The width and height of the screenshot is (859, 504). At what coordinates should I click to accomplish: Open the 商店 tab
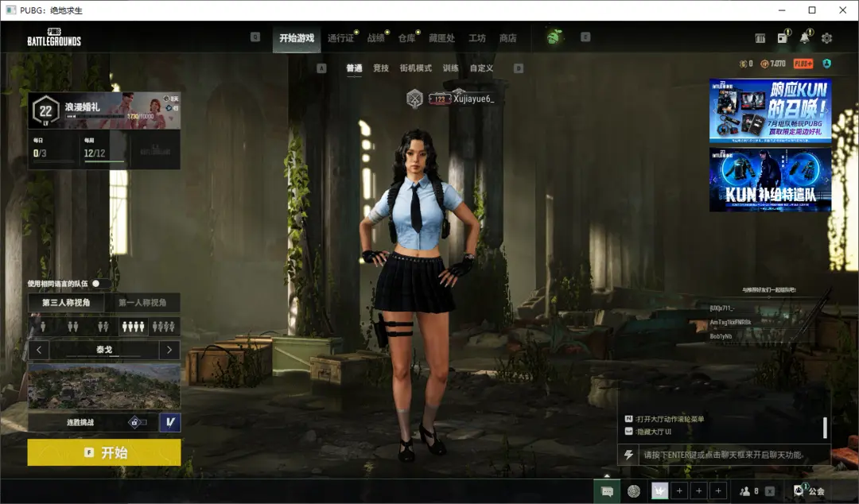tap(507, 38)
